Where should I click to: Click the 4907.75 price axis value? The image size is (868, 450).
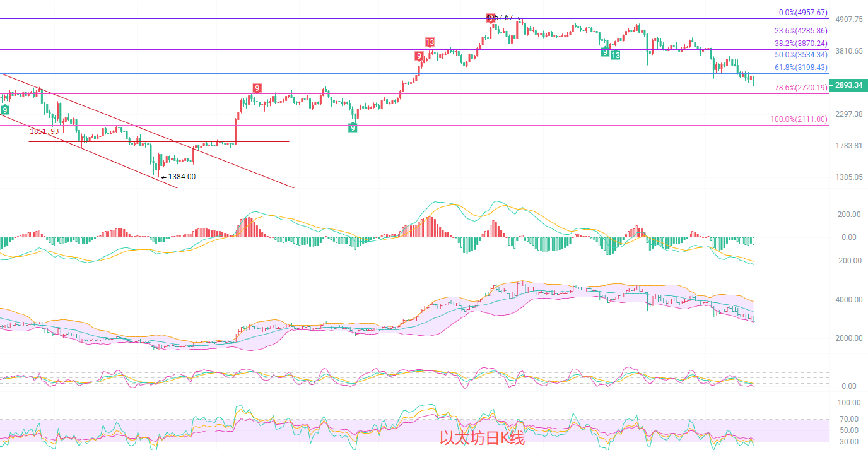click(848, 20)
